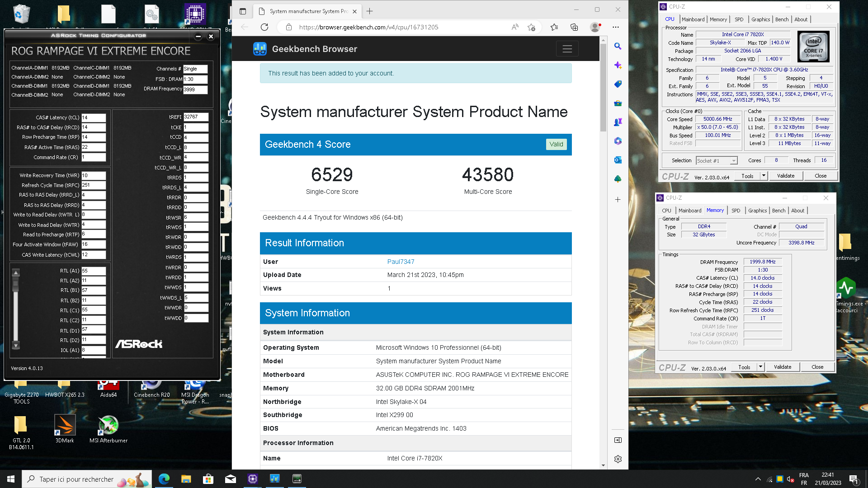Open Graphics tab in upper CPU-Z window

point(760,19)
